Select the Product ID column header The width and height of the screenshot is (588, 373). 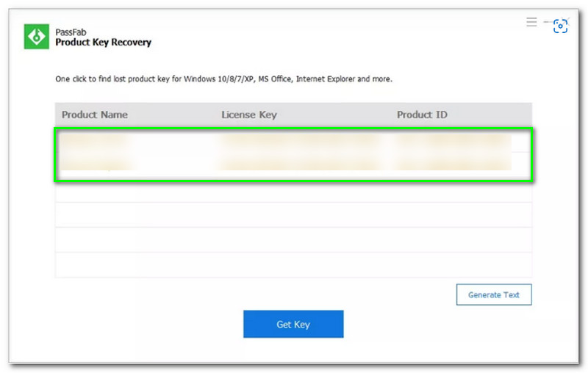[422, 115]
